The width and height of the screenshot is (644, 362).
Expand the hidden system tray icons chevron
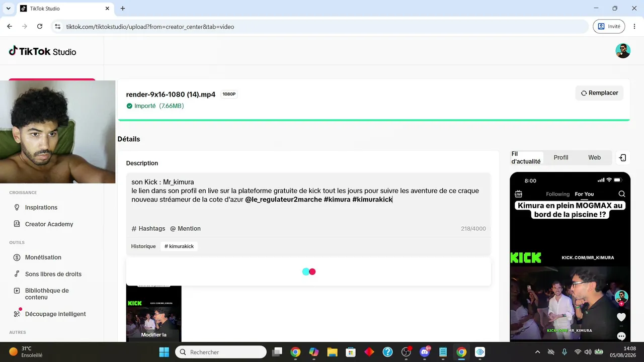pyautogui.click(x=537, y=352)
